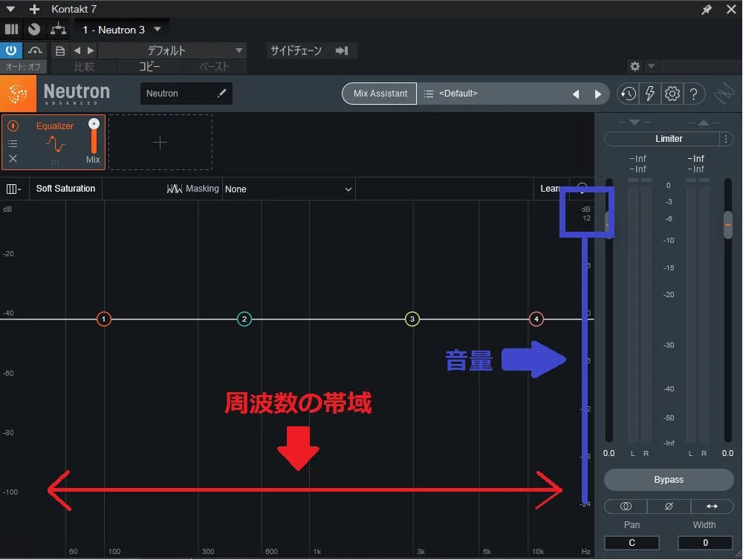The image size is (743, 560).
Task: Pin the plugin window
Action: 707,9
